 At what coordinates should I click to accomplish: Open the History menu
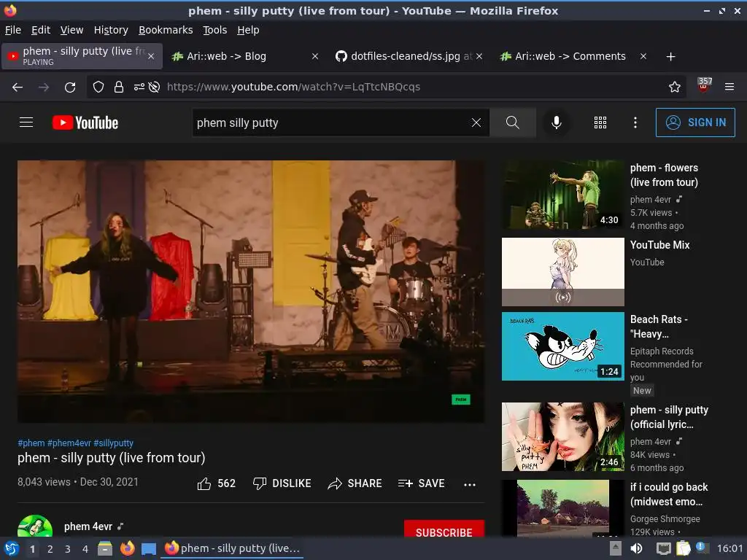tap(111, 30)
